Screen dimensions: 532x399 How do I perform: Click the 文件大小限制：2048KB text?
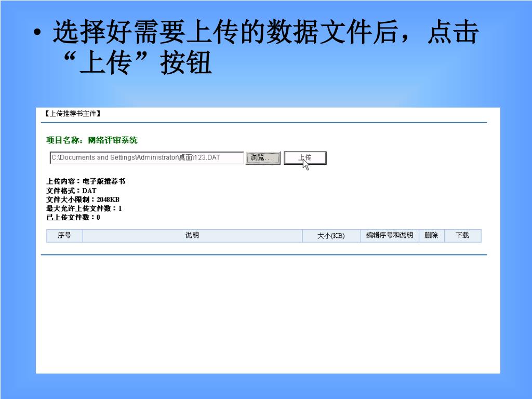83,199
